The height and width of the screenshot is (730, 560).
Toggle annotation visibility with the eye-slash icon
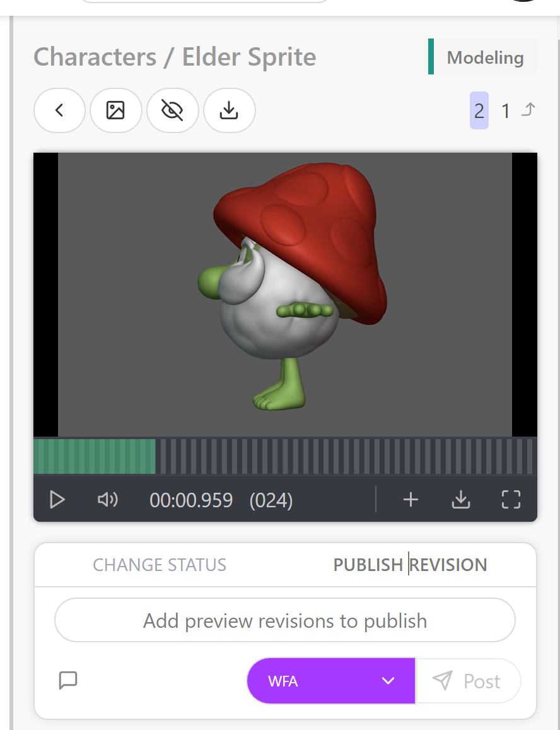[x=173, y=110]
